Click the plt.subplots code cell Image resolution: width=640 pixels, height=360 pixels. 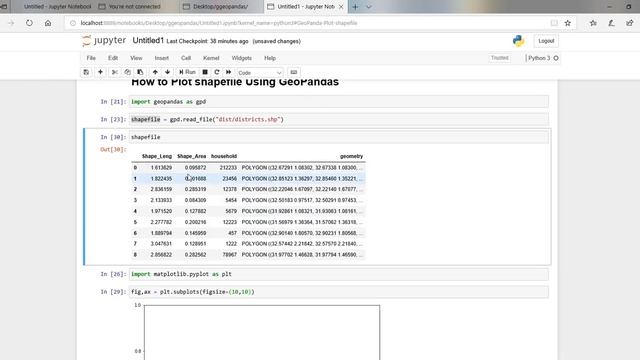339,292
